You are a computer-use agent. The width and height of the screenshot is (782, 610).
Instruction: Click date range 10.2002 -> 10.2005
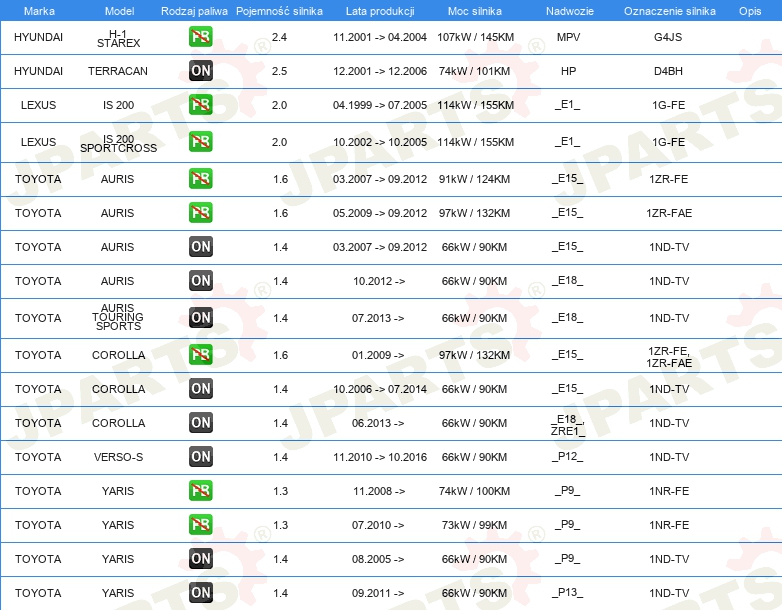(380, 142)
